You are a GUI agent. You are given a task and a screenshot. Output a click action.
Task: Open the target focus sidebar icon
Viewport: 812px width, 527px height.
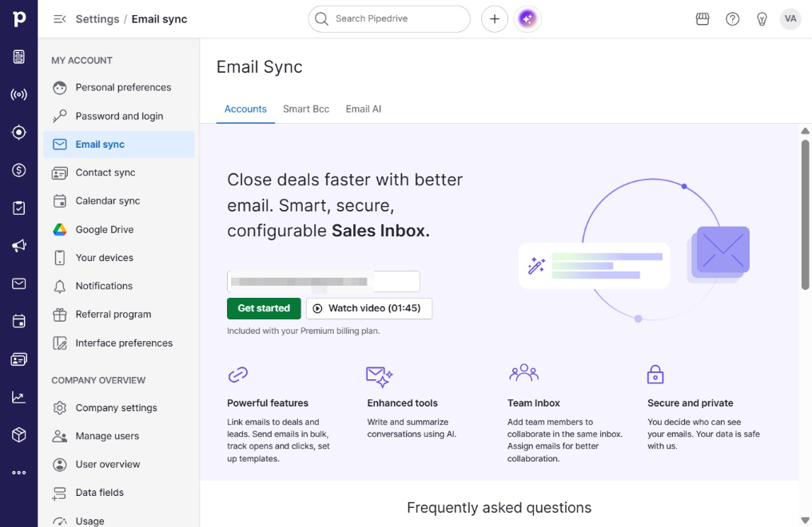(18, 133)
